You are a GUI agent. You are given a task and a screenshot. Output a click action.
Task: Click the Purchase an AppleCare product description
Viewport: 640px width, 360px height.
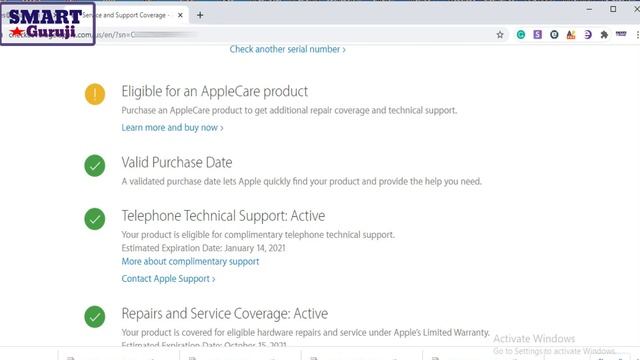(289, 110)
